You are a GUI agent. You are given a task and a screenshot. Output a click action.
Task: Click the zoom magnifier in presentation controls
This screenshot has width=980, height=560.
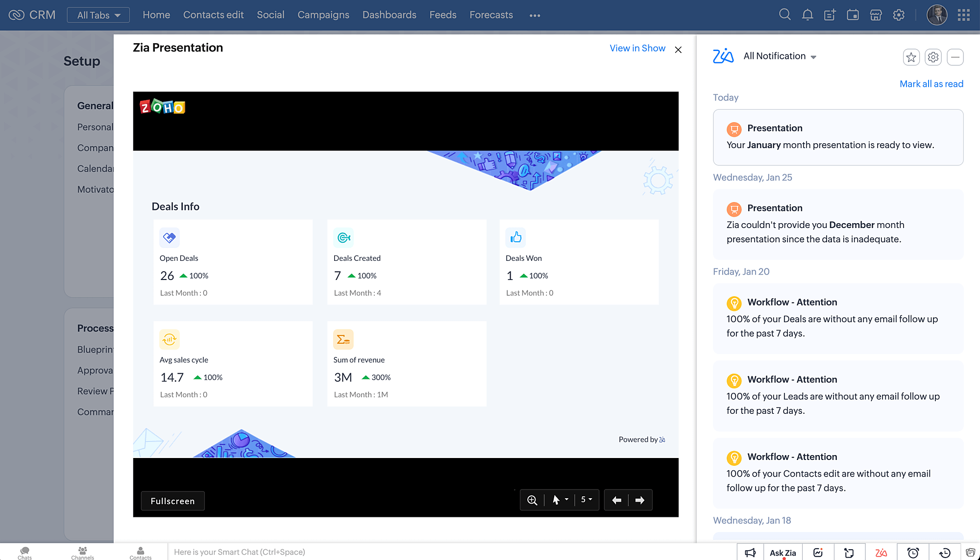tap(532, 500)
